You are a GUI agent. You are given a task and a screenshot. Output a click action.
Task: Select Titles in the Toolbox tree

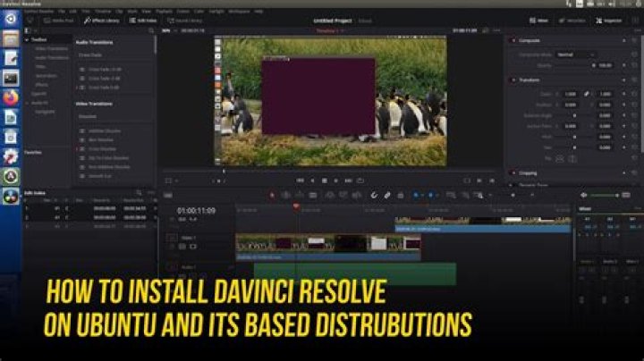point(40,66)
